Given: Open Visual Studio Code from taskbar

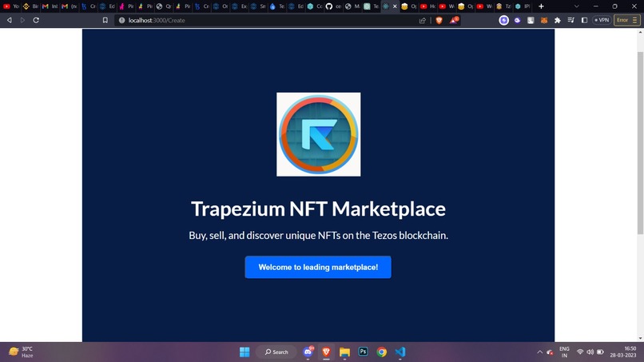Looking at the screenshot, I should point(400,352).
